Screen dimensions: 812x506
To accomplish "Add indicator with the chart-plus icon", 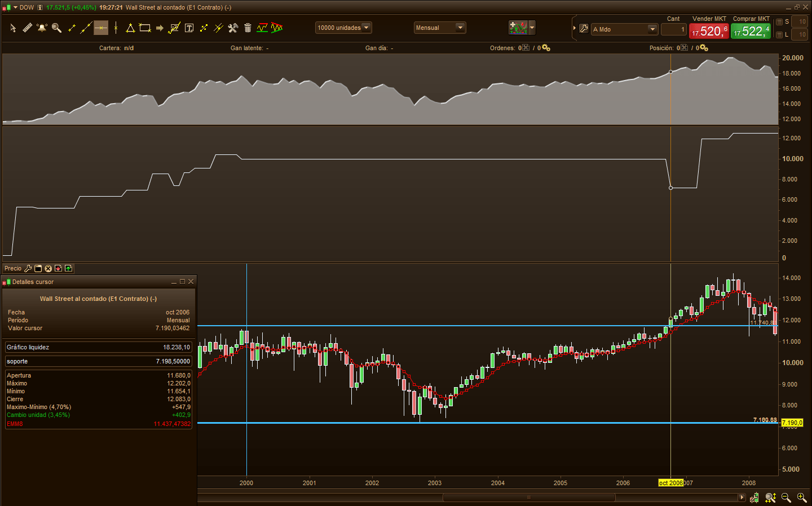I will (x=518, y=28).
